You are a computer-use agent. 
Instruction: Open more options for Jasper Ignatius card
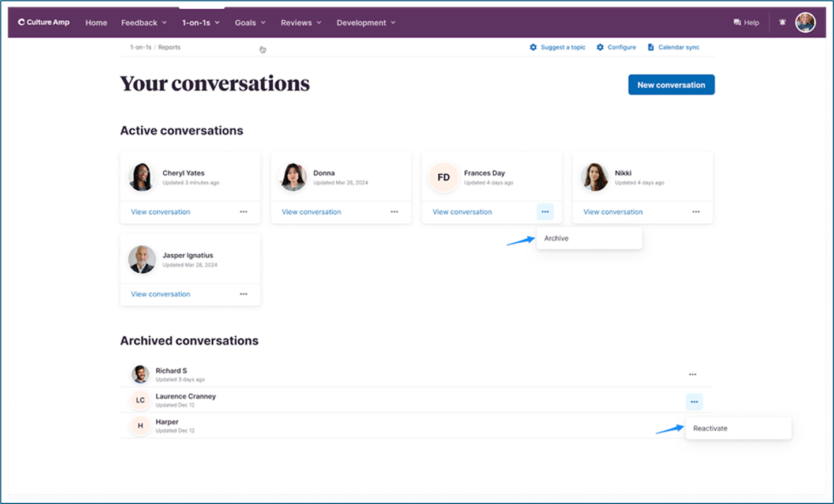[243, 294]
